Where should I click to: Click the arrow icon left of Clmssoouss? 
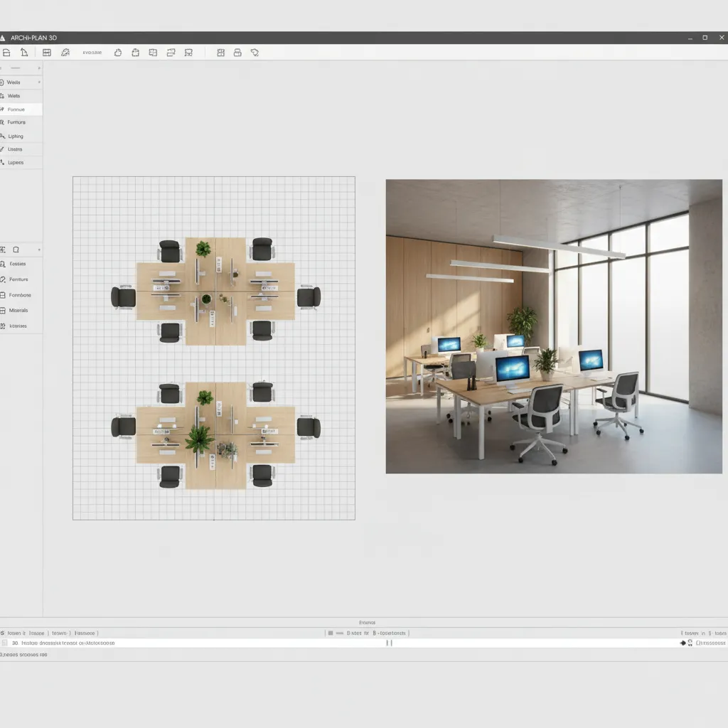click(x=682, y=643)
